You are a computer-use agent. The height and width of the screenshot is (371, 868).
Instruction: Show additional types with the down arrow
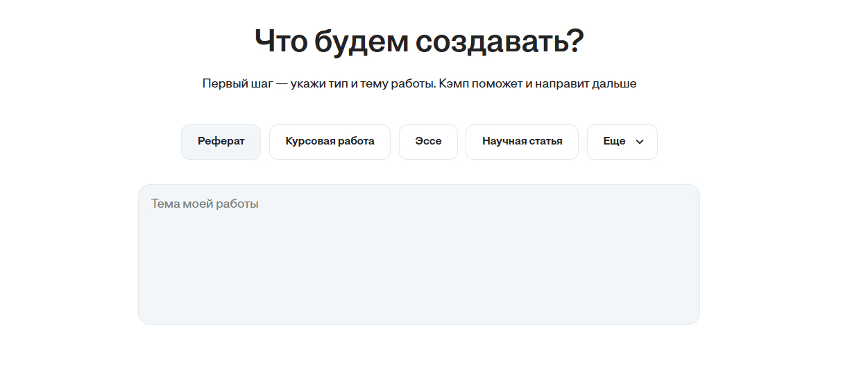(640, 142)
